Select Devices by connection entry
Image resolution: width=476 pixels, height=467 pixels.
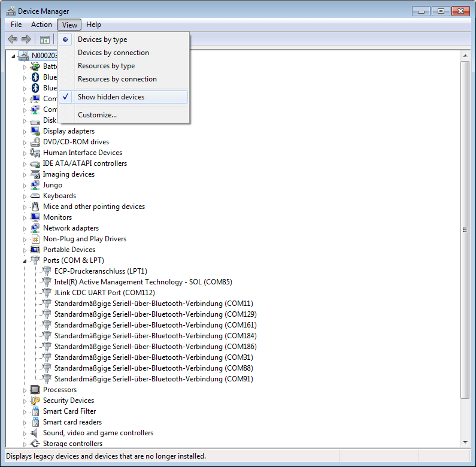tap(113, 53)
